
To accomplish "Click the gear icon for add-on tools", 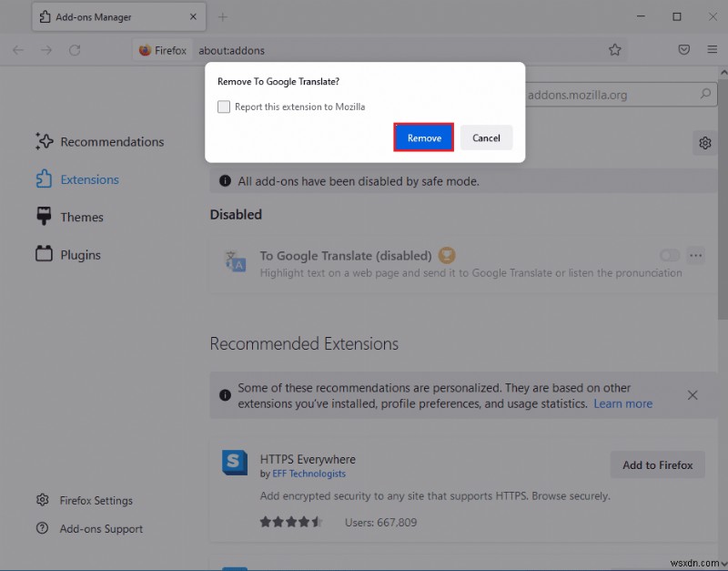I will [704, 143].
